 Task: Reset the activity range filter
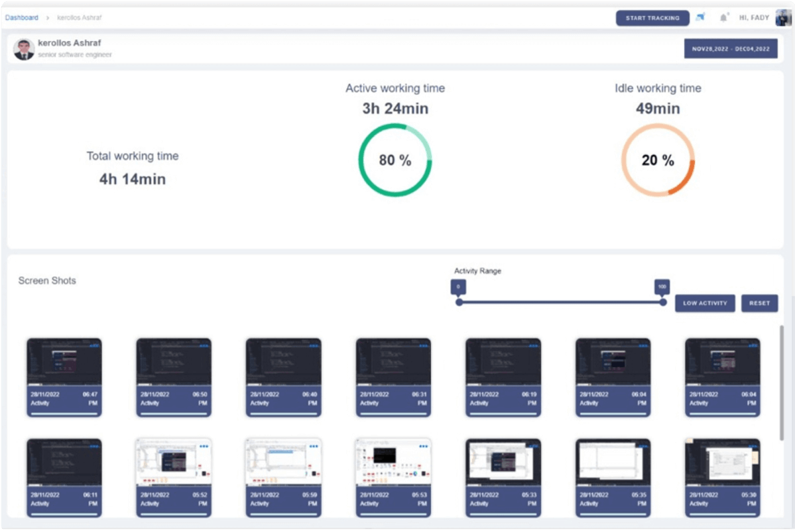coord(759,303)
